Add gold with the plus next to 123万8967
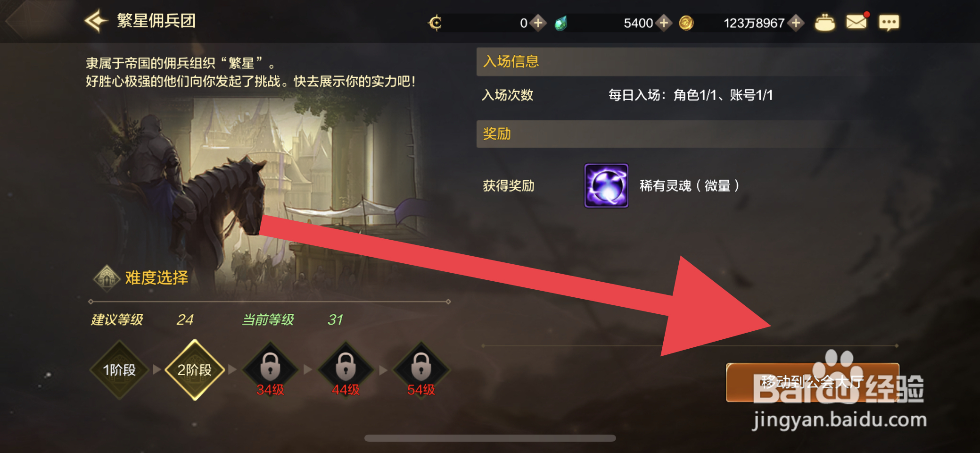 [x=796, y=23]
